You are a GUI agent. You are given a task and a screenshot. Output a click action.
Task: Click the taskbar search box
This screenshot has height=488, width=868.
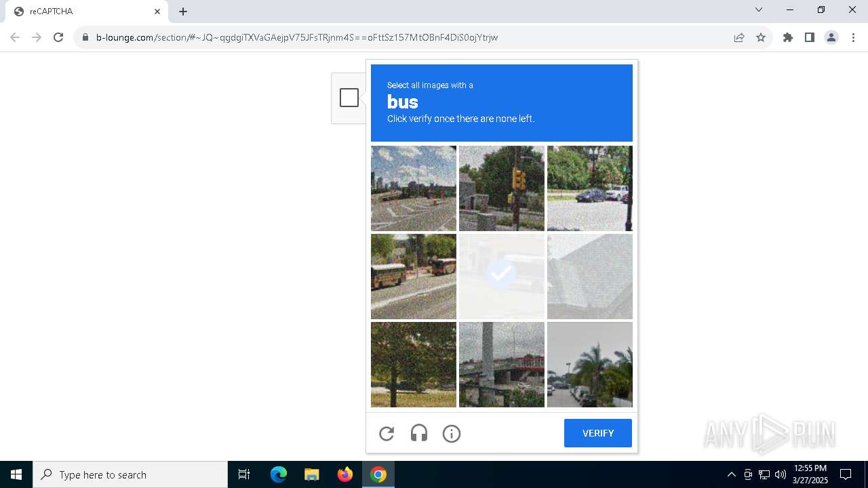(130, 474)
